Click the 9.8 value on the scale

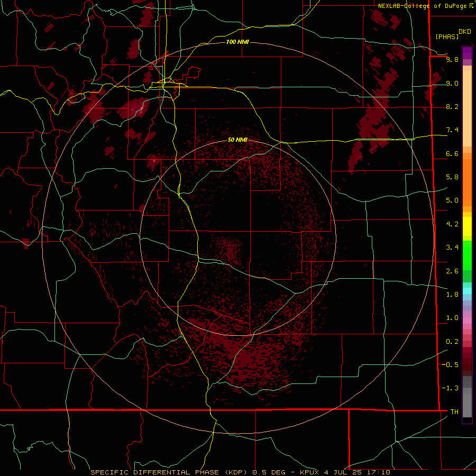452,60
